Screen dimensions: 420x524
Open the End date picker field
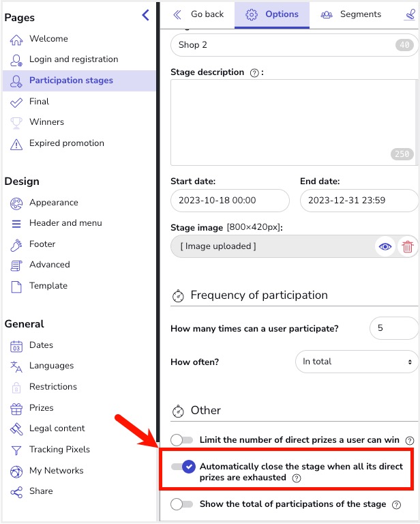(x=359, y=201)
